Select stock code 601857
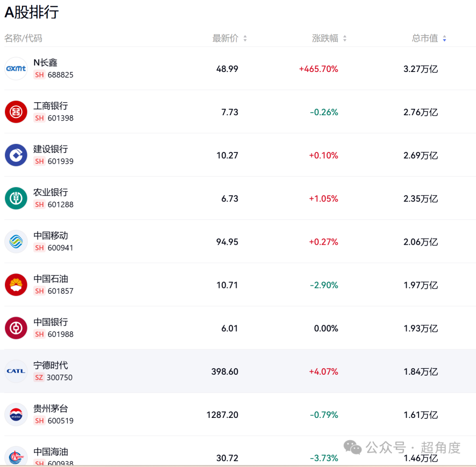476x467 pixels. click(60, 291)
